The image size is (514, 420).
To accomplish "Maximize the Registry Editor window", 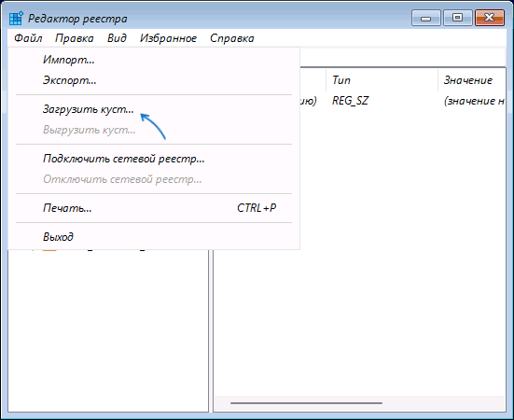I will tap(458, 18).
